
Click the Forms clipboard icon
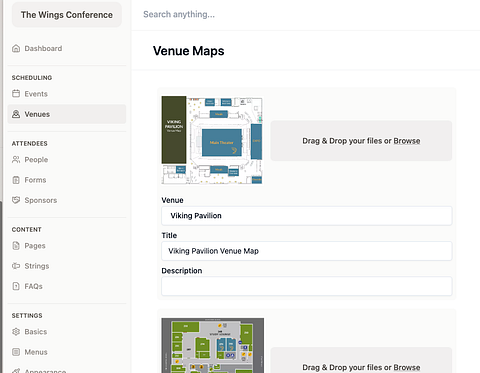pos(16,180)
